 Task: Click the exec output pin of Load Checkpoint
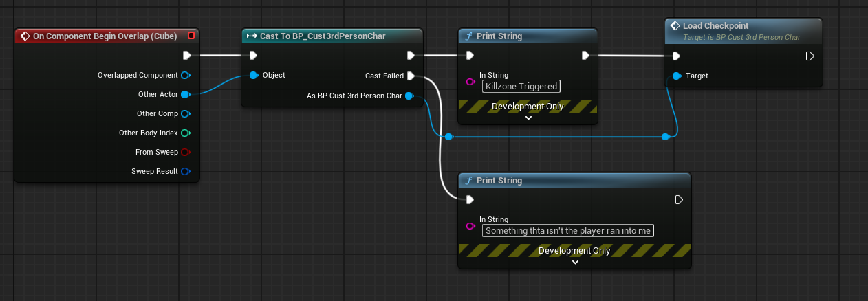[810, 56]
